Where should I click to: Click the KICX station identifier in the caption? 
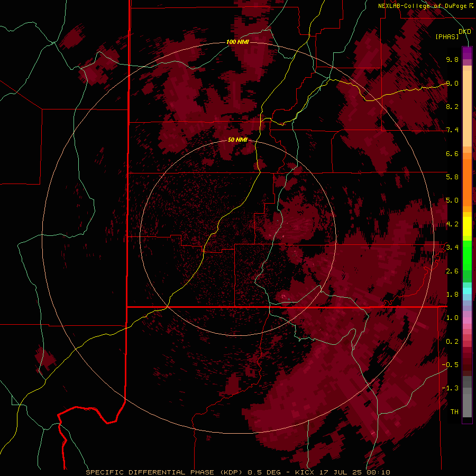point(305,472)
